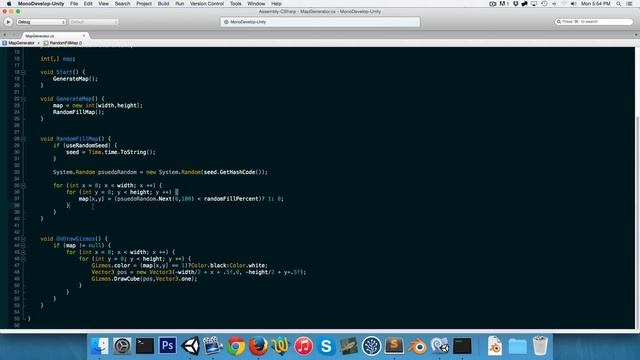The width and height of the screenshot is (640, 360).
Task: Open the View menu
Action: click(x=103, y=4)
